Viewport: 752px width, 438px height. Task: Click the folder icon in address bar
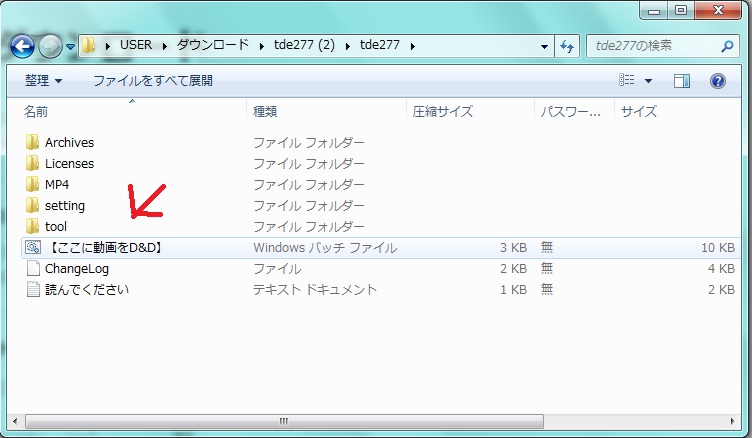88,46
